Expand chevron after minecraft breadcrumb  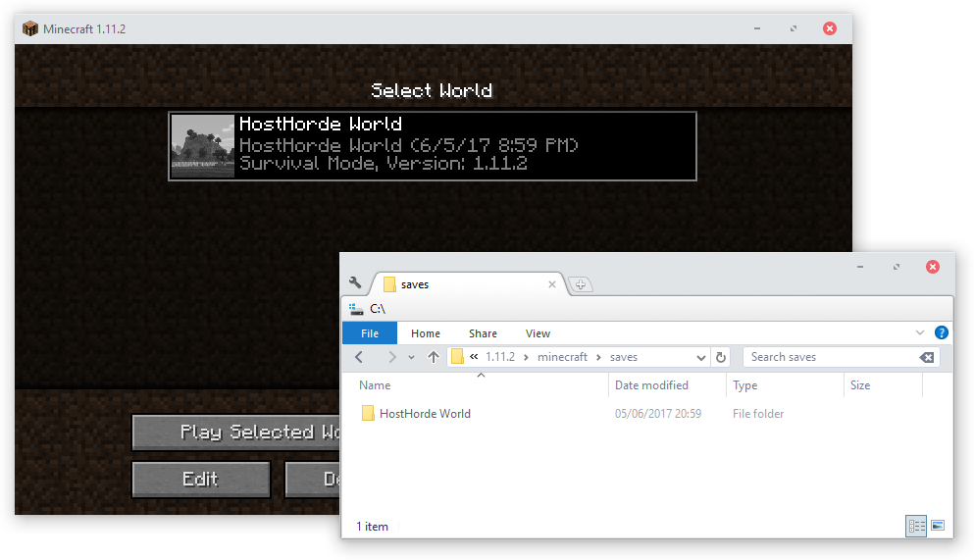pyautogui.click(x=598, y=358)
